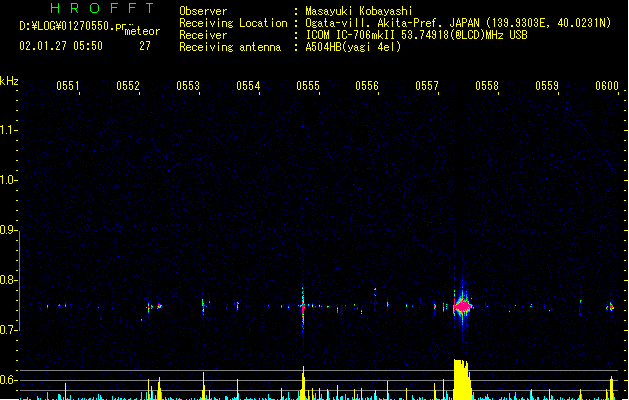Click the large magenta meteor echo near 0557
The width and height of the screenshot is (629, 400).
click(x=463, y=307)
